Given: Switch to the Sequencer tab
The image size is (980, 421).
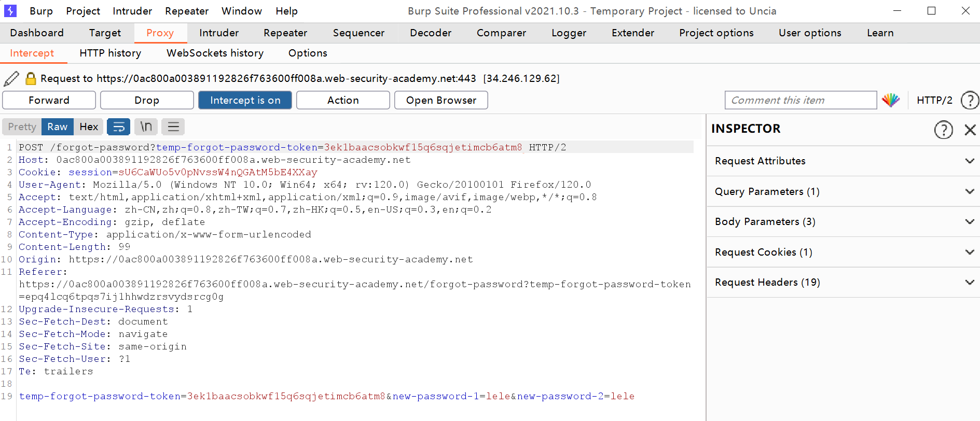Looking at the screenshot, I should (x=358, y=33).
